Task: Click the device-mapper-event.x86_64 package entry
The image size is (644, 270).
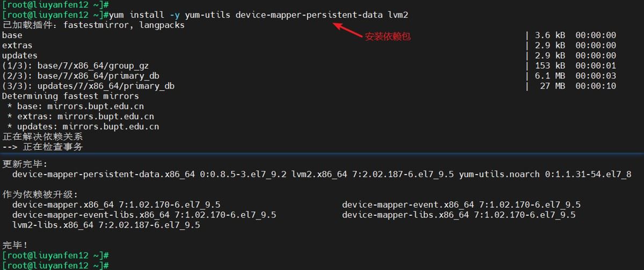Action: point(408,205)
